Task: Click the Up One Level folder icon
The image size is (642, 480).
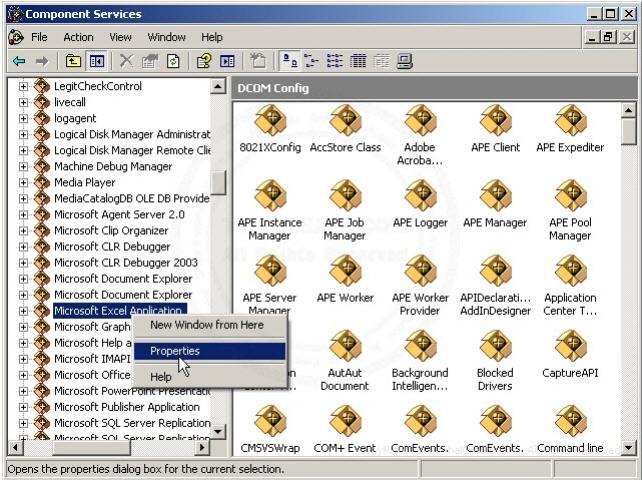Action: point(73,61)
